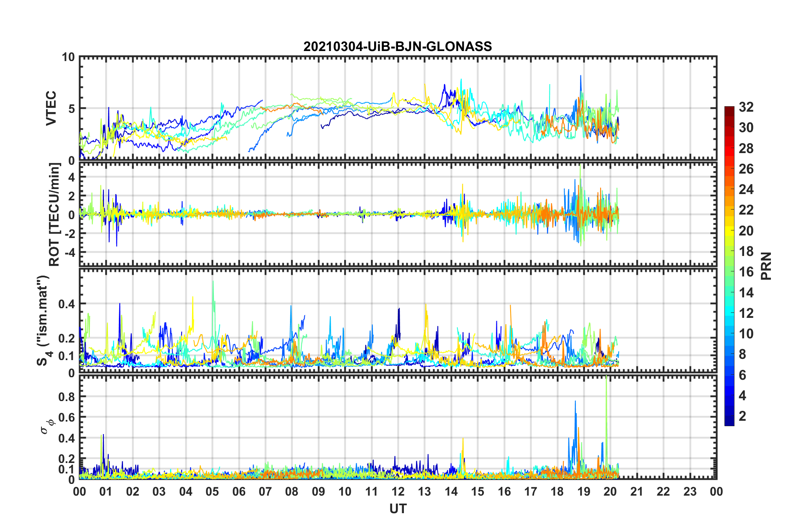The image size is (796, 532).
Task: Click the VTEC y-tick label 5
Action: pos(72,109)
